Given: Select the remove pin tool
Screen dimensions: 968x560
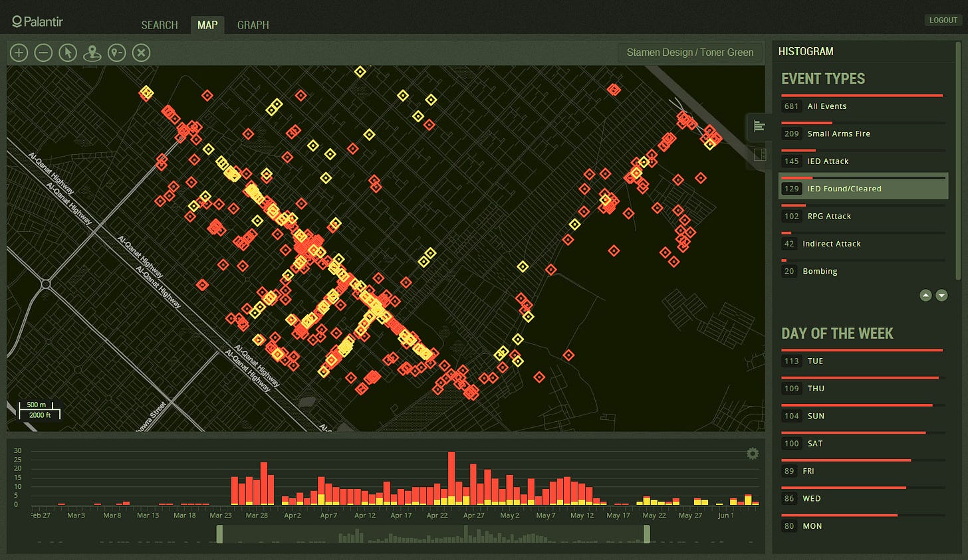Looking at the screenshot, I should pyautogui.click(x=117, y=52).
